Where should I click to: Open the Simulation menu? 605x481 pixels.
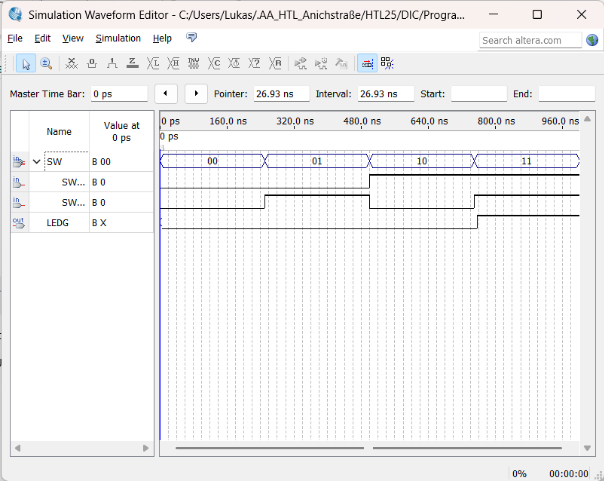[118, 38]
